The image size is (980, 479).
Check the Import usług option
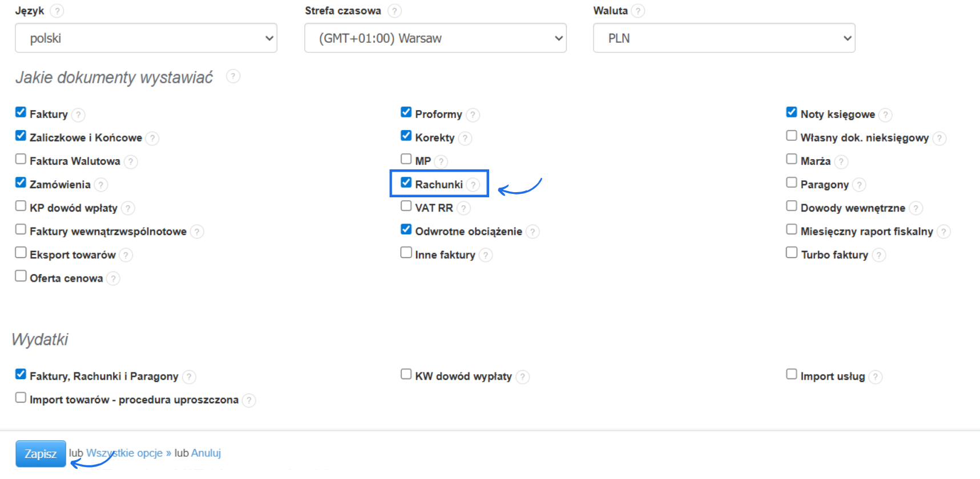pyautogui.click(x=792, y=374)
